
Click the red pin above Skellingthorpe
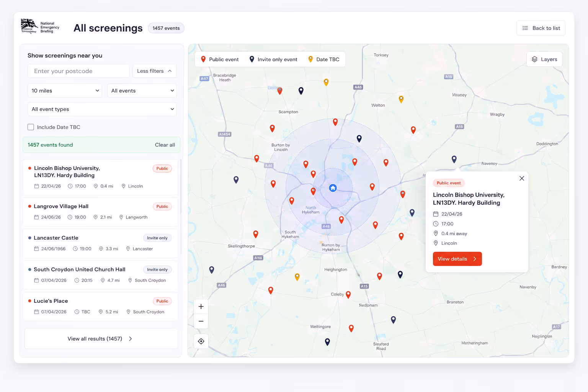tap(256, 234)
